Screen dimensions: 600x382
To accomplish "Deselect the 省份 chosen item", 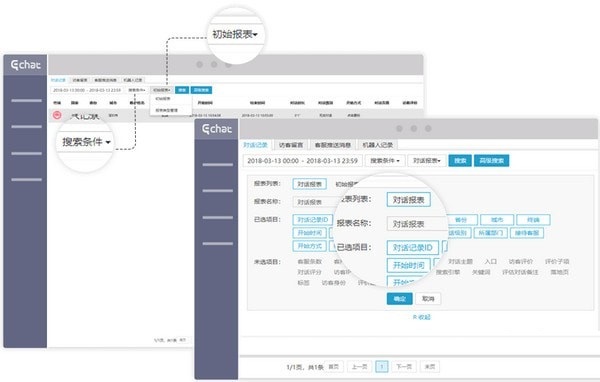I will pos(461,220).
